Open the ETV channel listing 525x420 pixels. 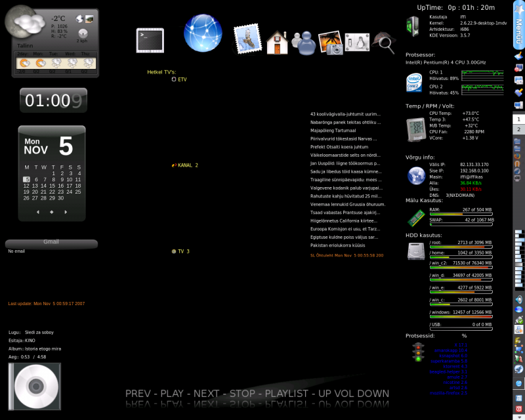179,79
